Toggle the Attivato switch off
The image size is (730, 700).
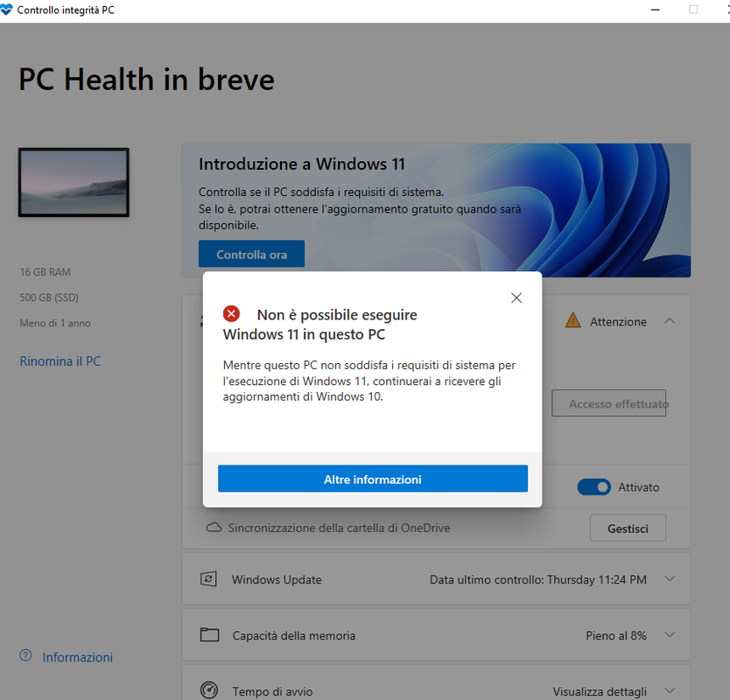[x=593, y=487]
